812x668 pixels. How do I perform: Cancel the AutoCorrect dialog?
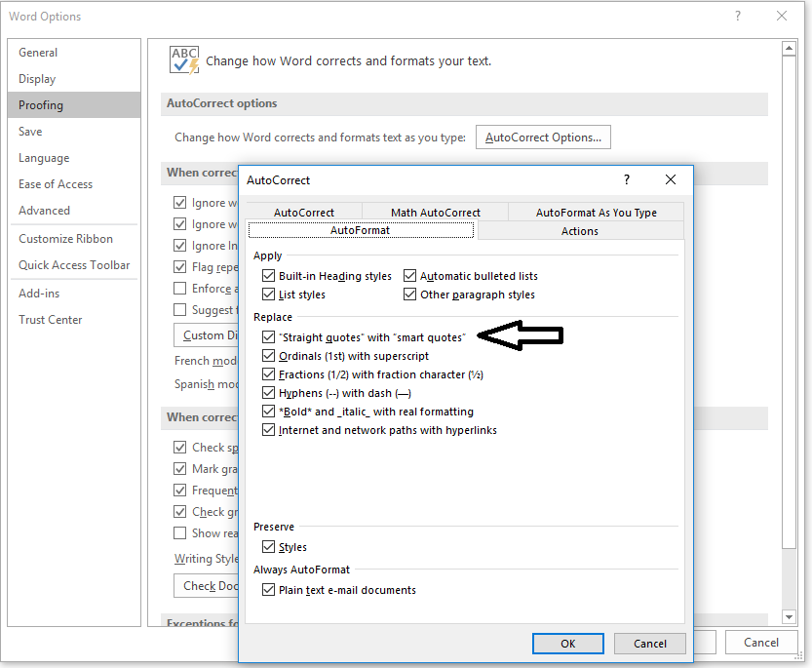(x=649, y=644)
